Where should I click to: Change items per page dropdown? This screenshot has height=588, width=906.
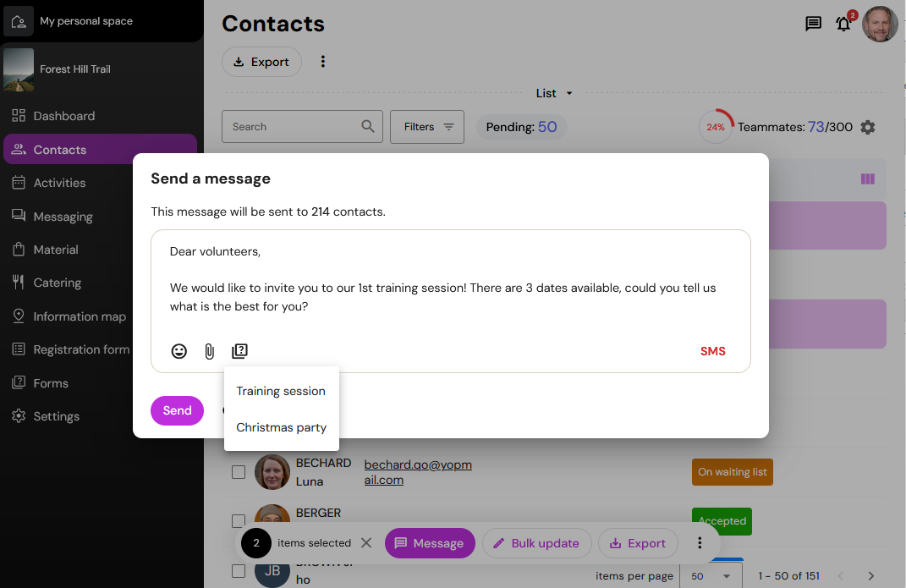click(x=711, y=576)
